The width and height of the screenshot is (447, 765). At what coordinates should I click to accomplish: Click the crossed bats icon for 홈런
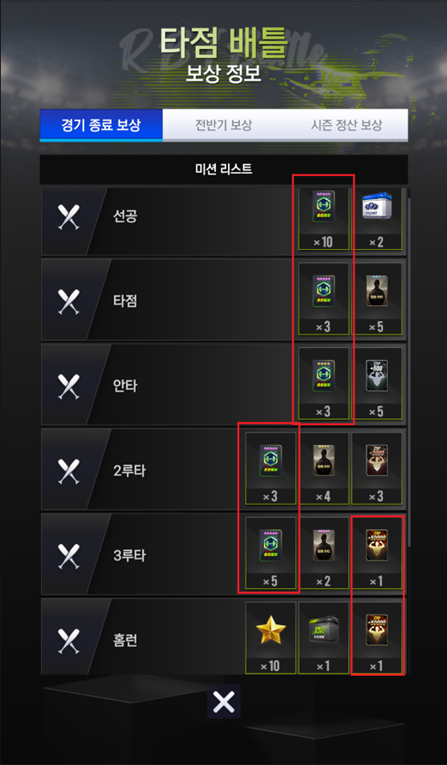point(69,641)
